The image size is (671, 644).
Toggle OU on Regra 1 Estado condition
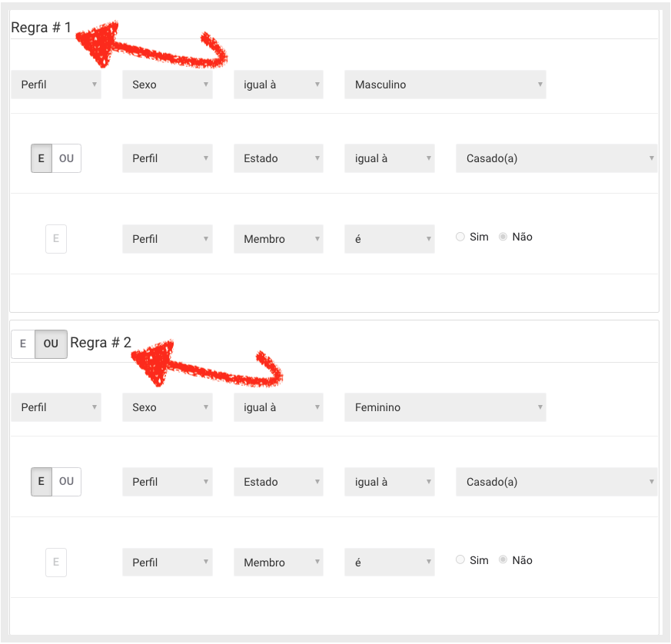[x=66, y=158]
